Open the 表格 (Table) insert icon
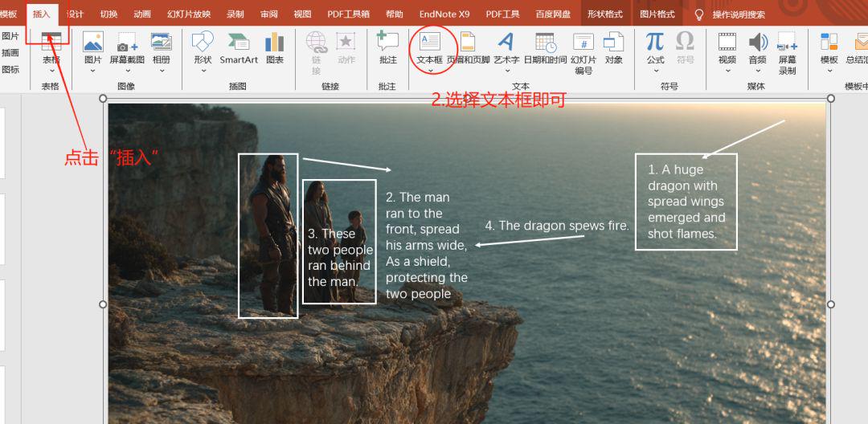This screenshot has width=868, height=424. tap(51, 42)
